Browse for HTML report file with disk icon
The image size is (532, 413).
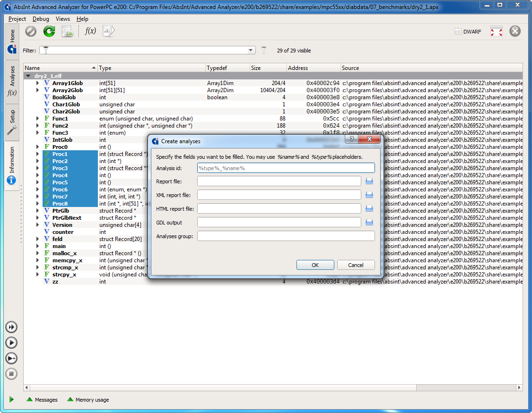[369, 208]
